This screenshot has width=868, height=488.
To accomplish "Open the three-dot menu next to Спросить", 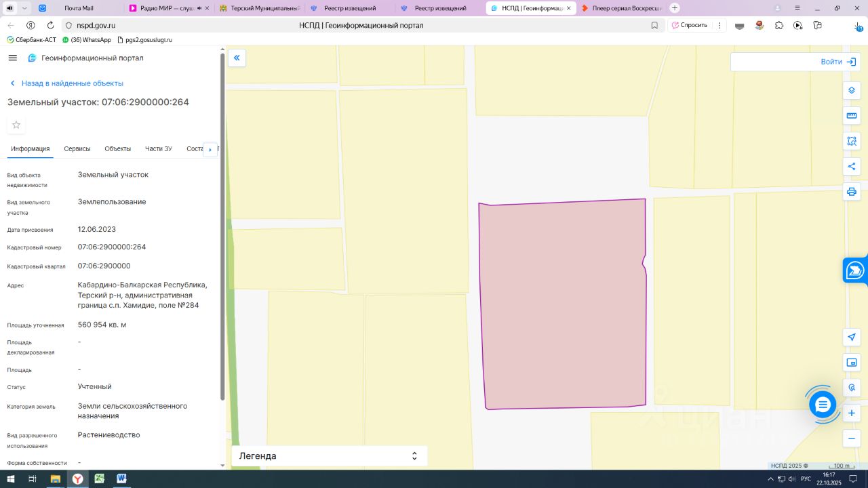I will [x=719, y=25].
